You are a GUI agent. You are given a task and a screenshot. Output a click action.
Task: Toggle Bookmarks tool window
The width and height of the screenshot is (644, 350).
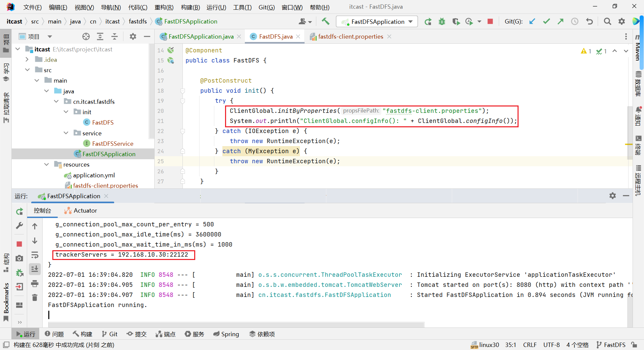point(6,302)
